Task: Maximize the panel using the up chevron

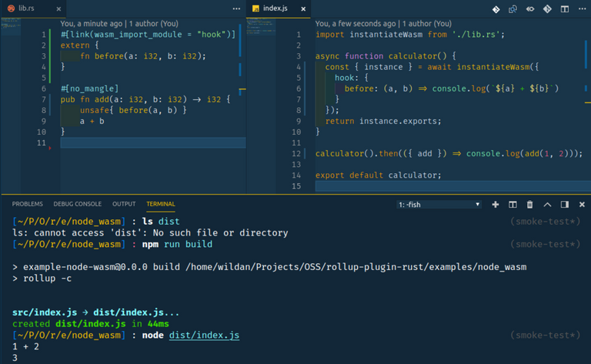Action: click(x=547, y=204)
